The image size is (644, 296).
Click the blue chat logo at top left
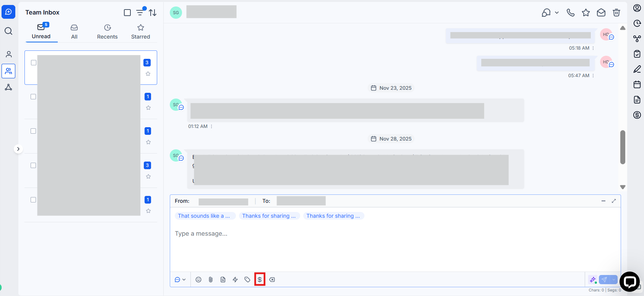(8, 12)
